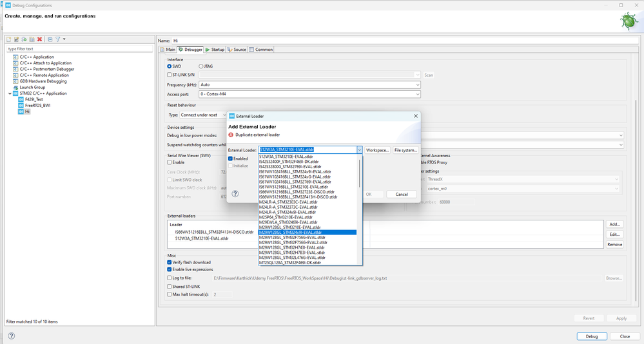The height and width of the screenshot is (344, 644).
Task: Delete selected configuration with red X icon
Action: (39, 39)
